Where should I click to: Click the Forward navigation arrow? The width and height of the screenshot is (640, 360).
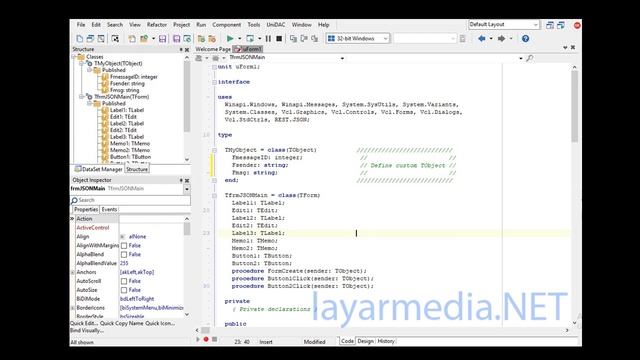tap(501, 38)
